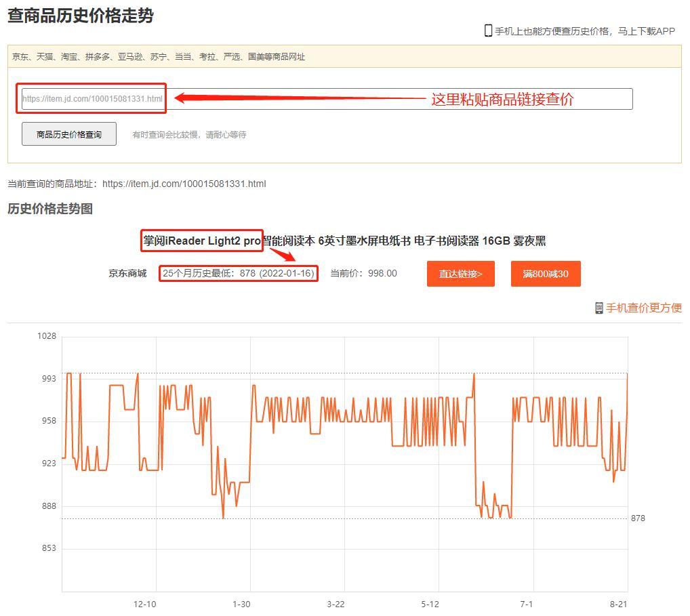
Task: Click the 商品历史价格查询 button
Action: pyautogui.click(x=69, y=134)
